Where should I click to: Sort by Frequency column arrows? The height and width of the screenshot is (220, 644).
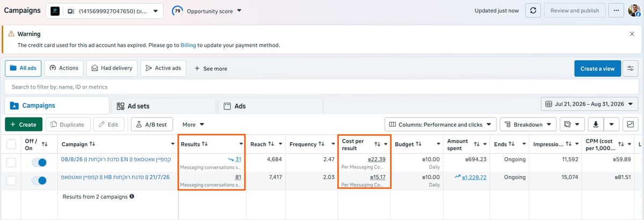click(321, 144)
